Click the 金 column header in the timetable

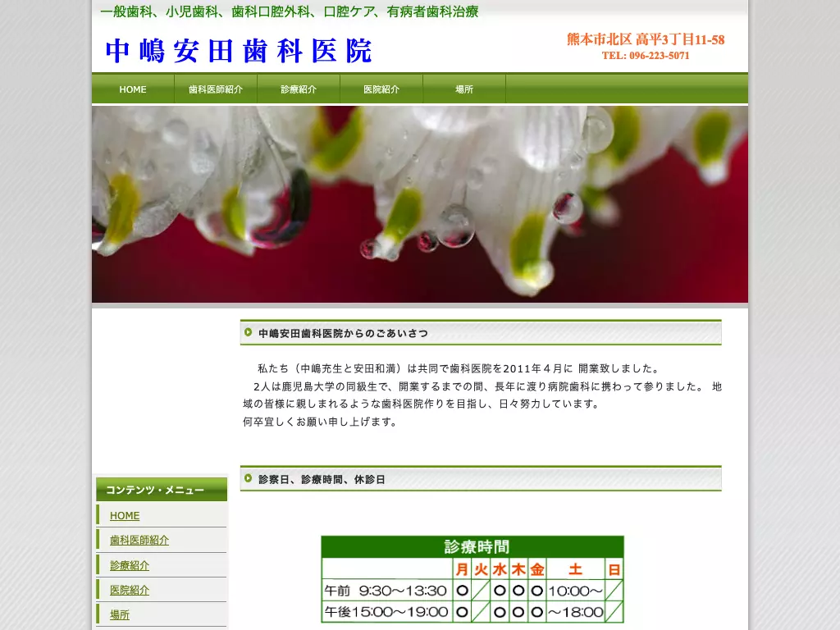click(x=537, y=569)
